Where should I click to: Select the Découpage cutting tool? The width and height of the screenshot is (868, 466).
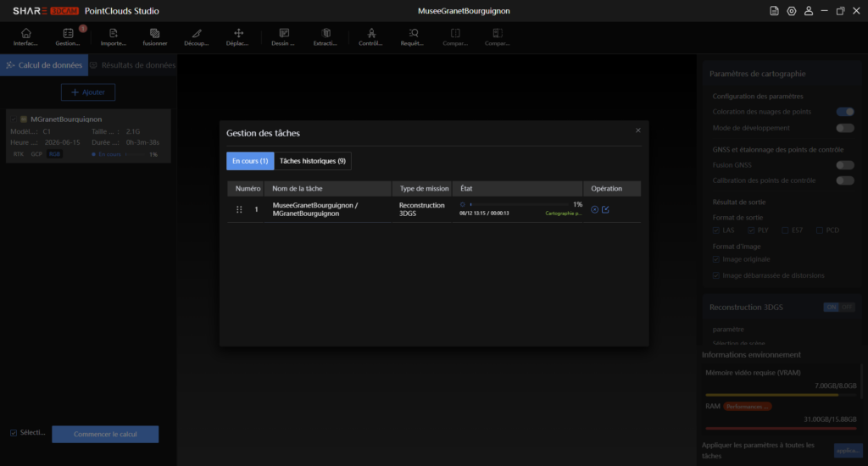pos(197,33)
